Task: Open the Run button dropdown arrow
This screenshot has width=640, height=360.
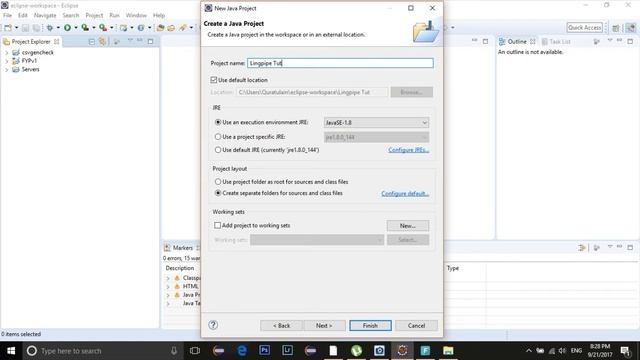Action: pos(76,28)
